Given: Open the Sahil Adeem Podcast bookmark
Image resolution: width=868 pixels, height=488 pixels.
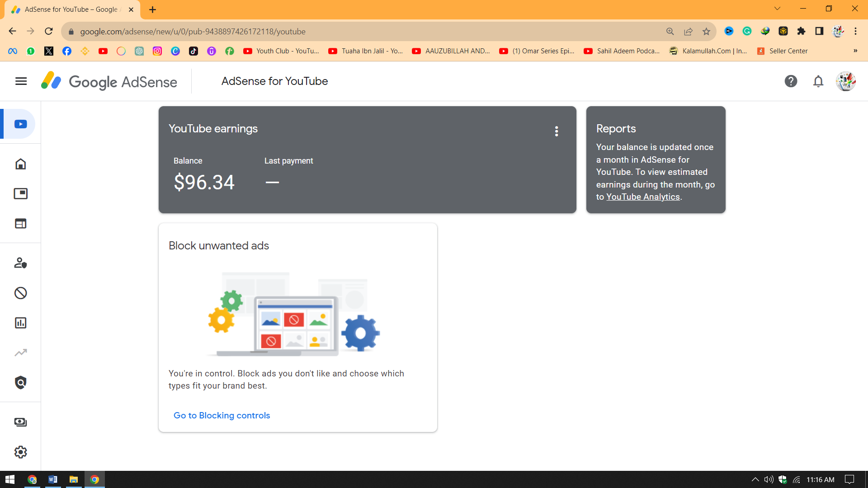Looking at the screenshot, I should click(622, 51).
